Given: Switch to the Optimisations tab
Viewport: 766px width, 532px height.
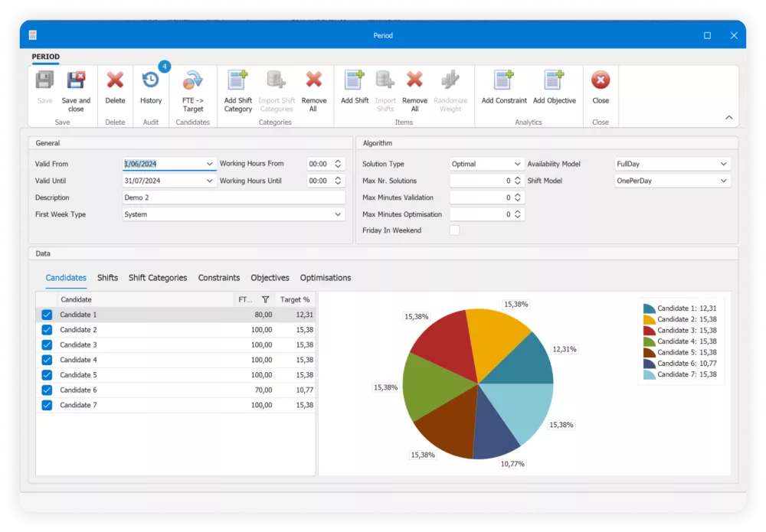Looking at the screenshot, I should point(326,278).
